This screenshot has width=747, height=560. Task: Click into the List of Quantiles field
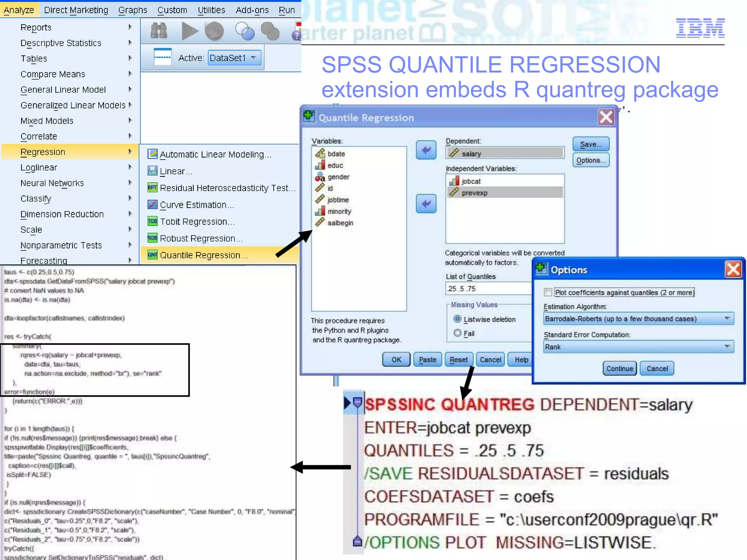(x=489, y=288)
